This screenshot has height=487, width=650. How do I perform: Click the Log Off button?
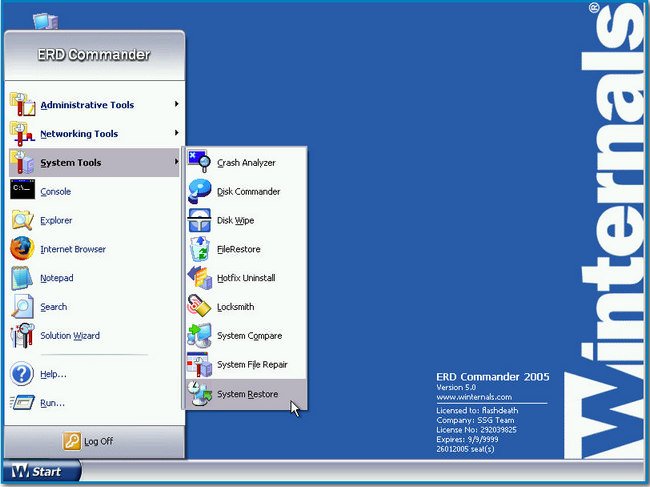tap(88, 441)
